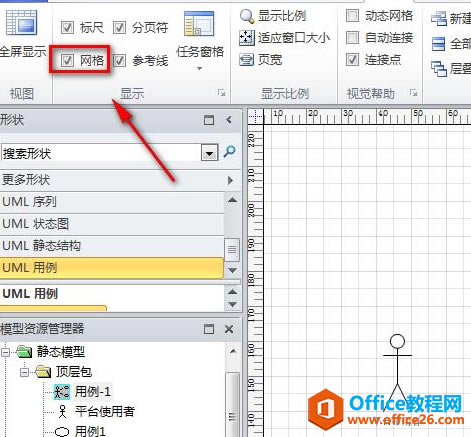Open the search shapes dropdown arrow

[x=209, y=153]
